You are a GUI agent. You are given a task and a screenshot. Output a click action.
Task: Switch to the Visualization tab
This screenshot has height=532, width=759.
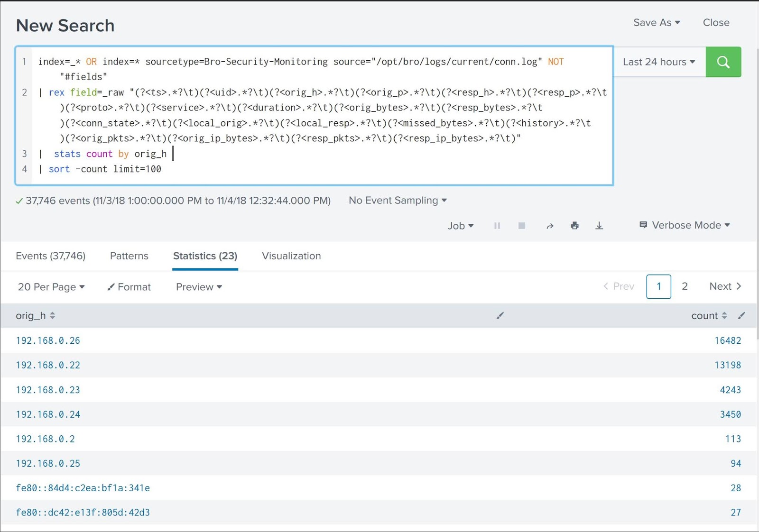[291, 256]
